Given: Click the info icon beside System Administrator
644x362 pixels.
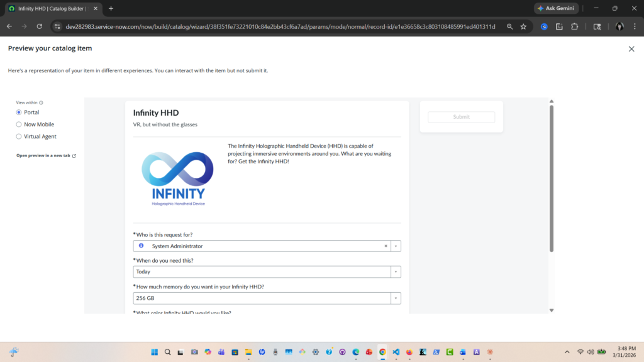Looking at the screenshot, I should pos(141,246).
